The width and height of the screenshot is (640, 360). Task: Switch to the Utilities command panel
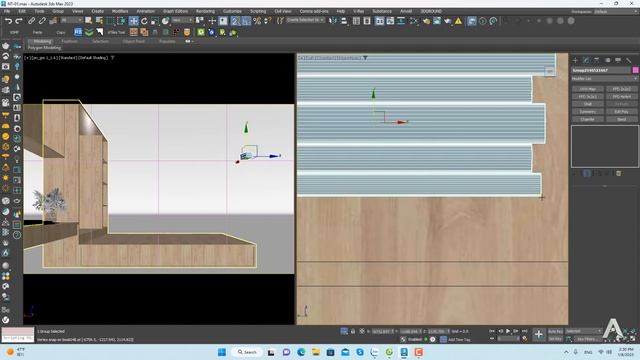(629, 60)
